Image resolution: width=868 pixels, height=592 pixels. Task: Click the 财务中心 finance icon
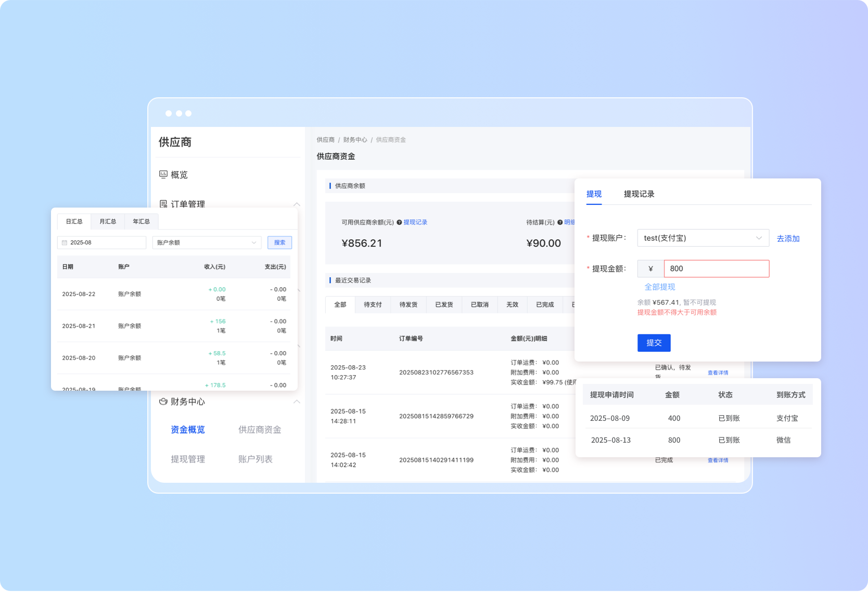click(x=163, y=402)
